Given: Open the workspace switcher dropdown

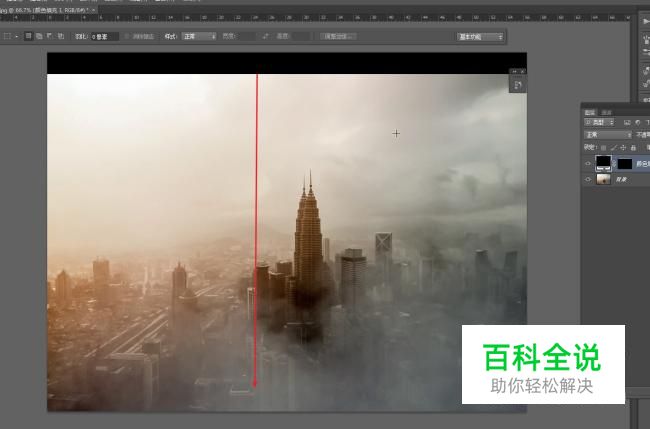Looking at the screenshot, I should 480,37.
